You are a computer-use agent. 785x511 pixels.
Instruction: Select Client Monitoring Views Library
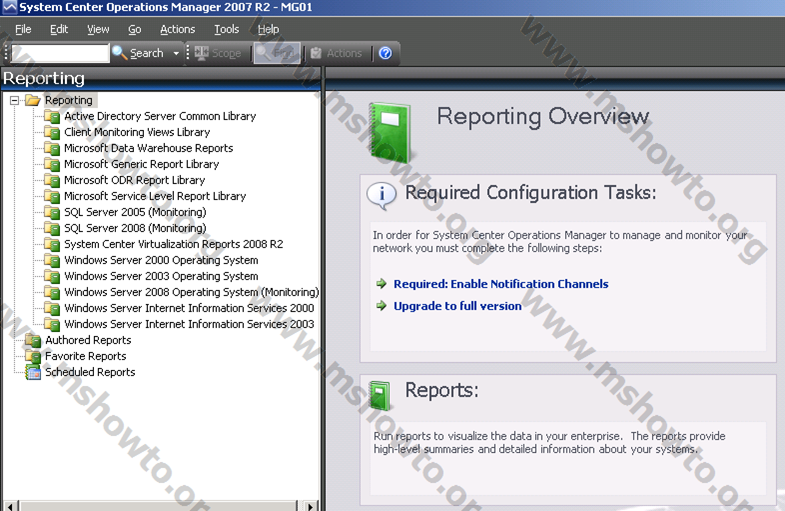coord(137,132)
